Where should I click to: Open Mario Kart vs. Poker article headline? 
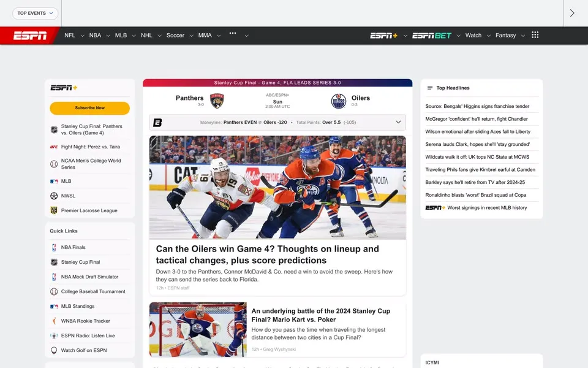coord(320,315)
